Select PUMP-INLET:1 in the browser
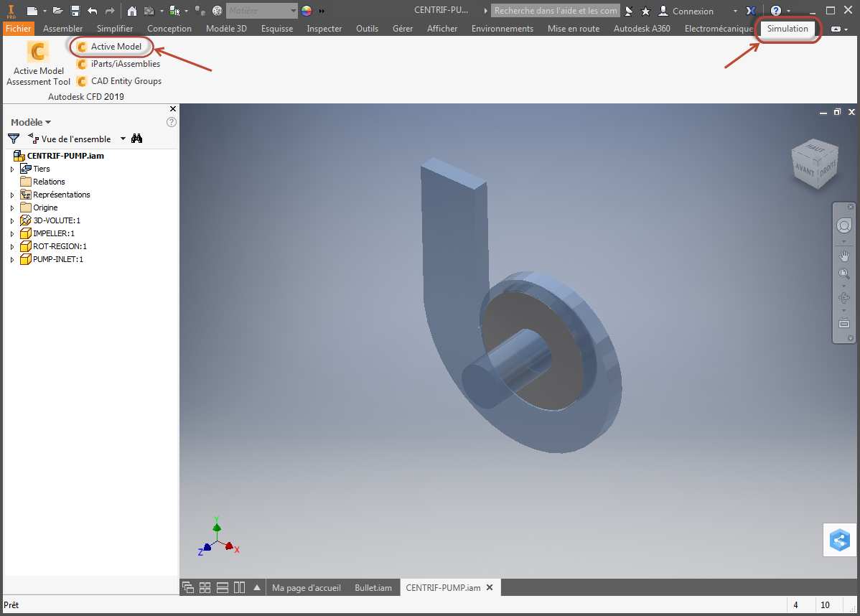860x616 pixels. (52, 259)
